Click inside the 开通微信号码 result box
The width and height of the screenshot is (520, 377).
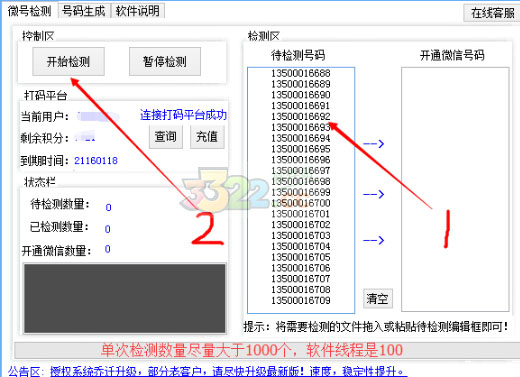click(455, 189)
